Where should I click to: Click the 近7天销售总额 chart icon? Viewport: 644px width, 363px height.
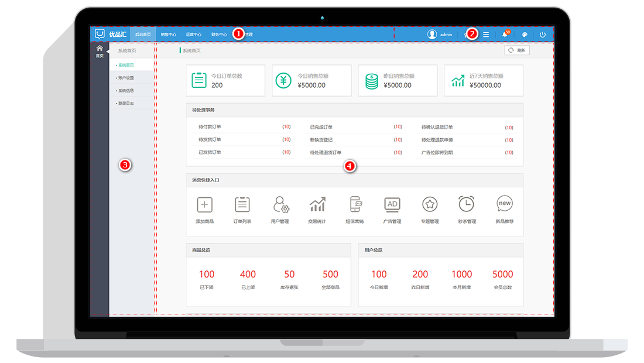(458, 81)
